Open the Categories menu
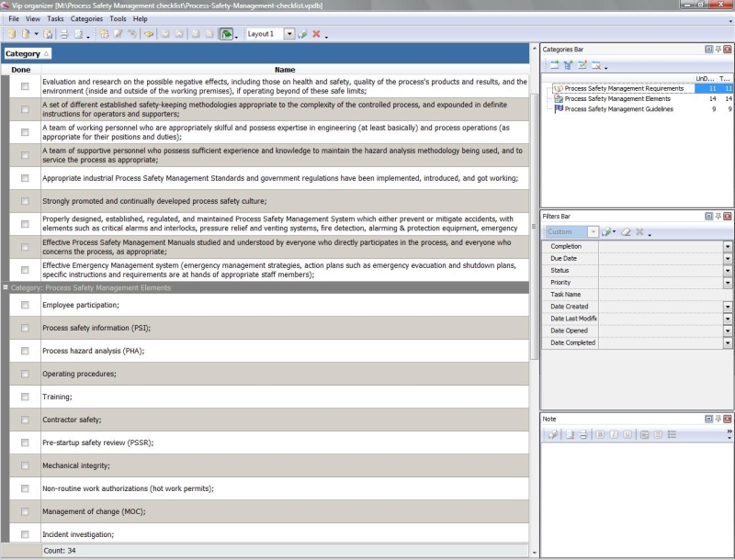The width and height of the screenshot is (735, 560). click(x=86, y=18)
